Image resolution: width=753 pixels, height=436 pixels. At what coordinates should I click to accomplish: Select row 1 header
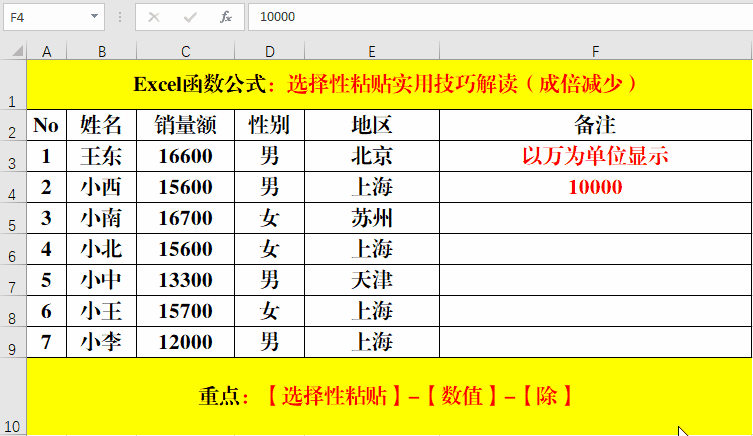(x=13, y=85)
